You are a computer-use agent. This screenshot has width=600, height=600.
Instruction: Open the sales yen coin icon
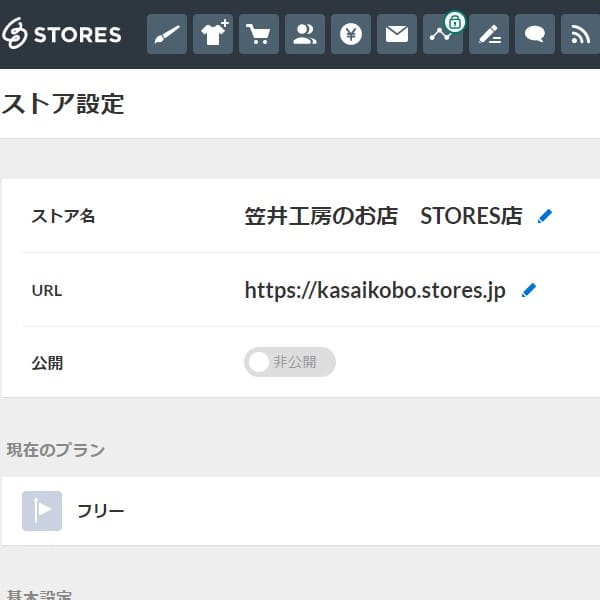351,34
